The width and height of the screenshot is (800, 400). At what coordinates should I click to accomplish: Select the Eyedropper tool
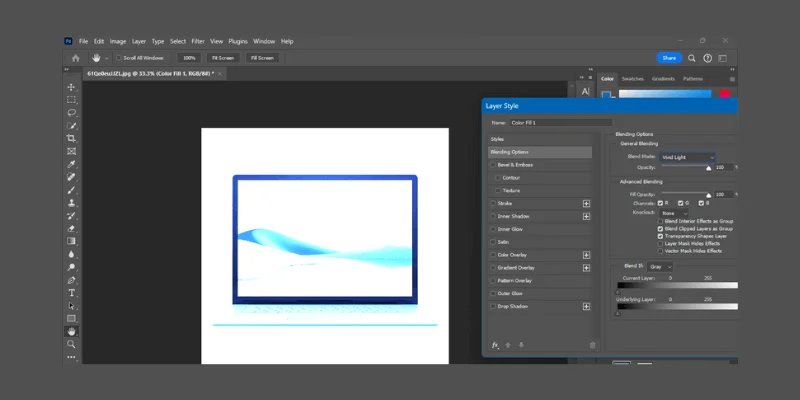pos(71,164)
